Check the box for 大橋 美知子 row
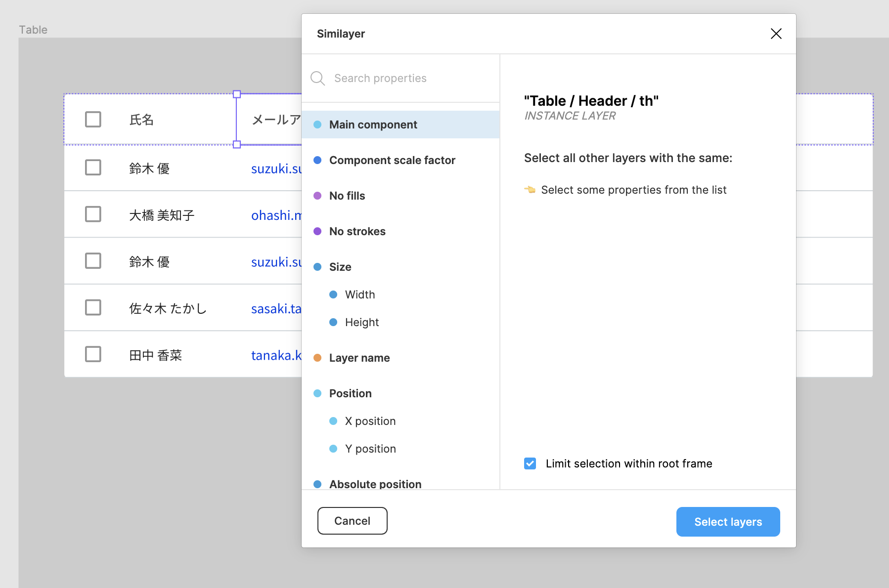889x588 pixels. click(93, 214)
